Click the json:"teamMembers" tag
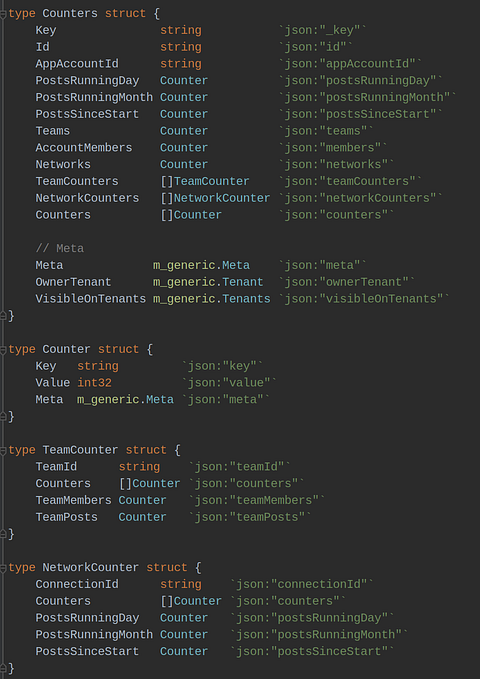This screenshot has height=679, width=480. click(257, 501)
